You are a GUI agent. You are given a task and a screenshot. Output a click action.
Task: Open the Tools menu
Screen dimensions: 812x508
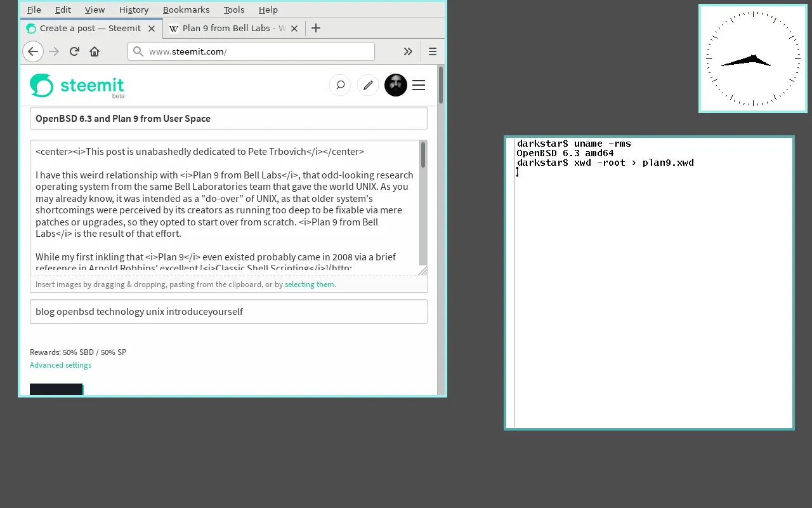pyautogui.click(x=234, y=10)
